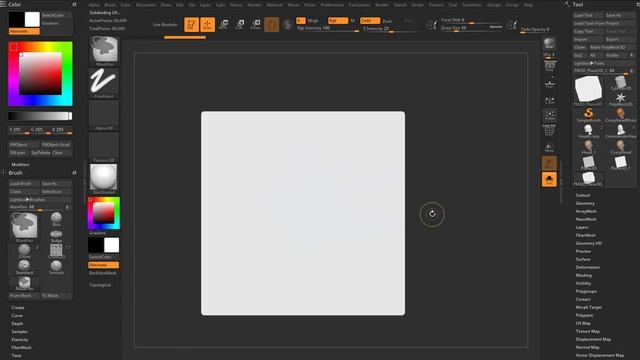The height and width of the screenshot is (360, 640).
Task: Expand the Geometry sub-palette
Action: coord(585,203)
